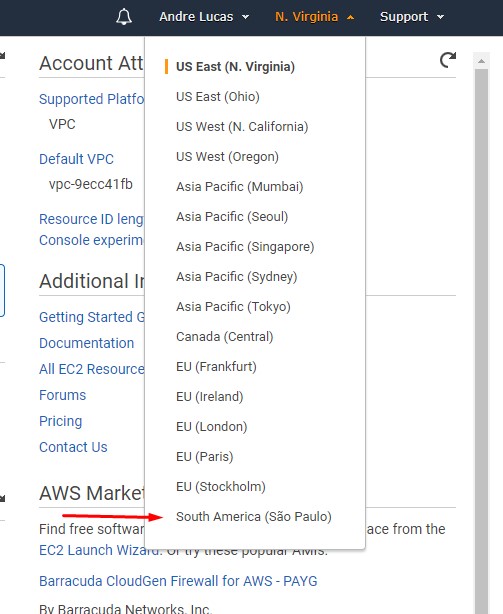This screenshot has height=614, width=503.
Task: Open the Console experiments link
Action: click(92, 240)
